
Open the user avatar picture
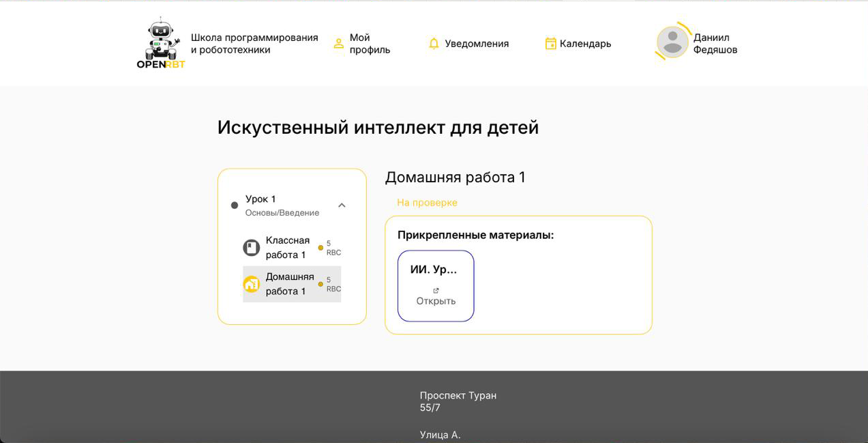pyautogui.click(x=672, y=42)
